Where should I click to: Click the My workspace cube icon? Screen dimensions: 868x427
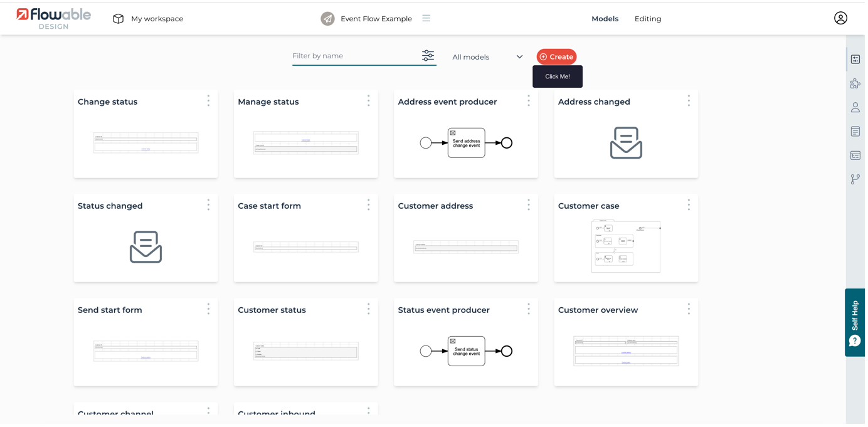pos(118,19)
